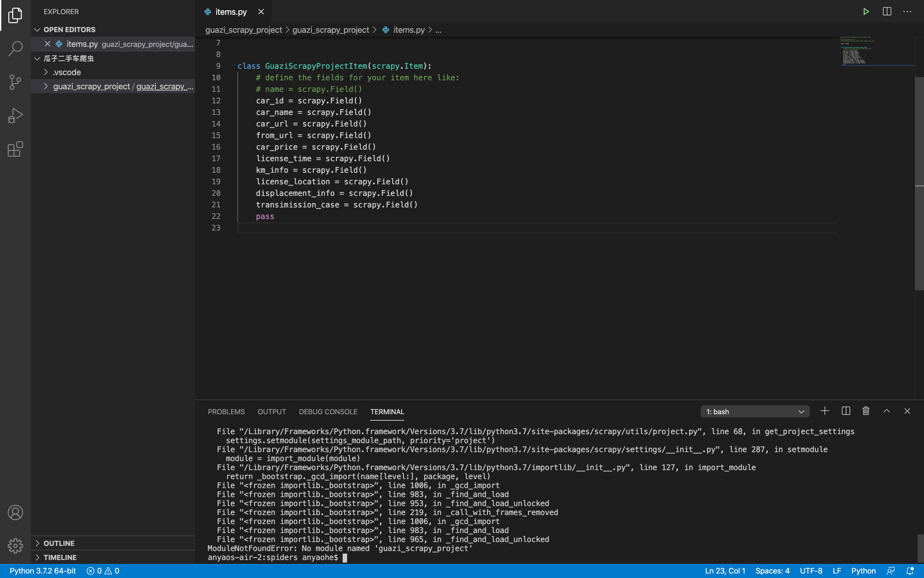
Task: Click second guazi_scrapy_project breadcrumb
Action: (331, 30)
